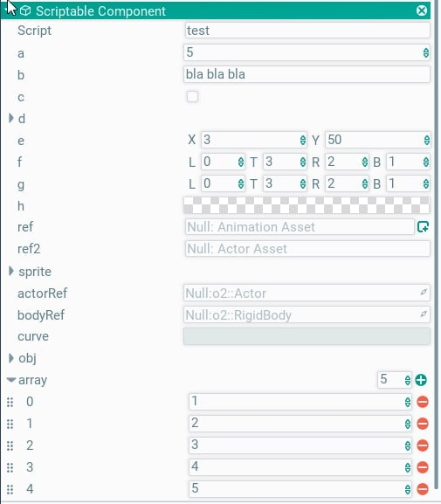Open the color picker for property h
Image resolution: width=441 pixels, height=504 pixels.
(x=307, y=205)
